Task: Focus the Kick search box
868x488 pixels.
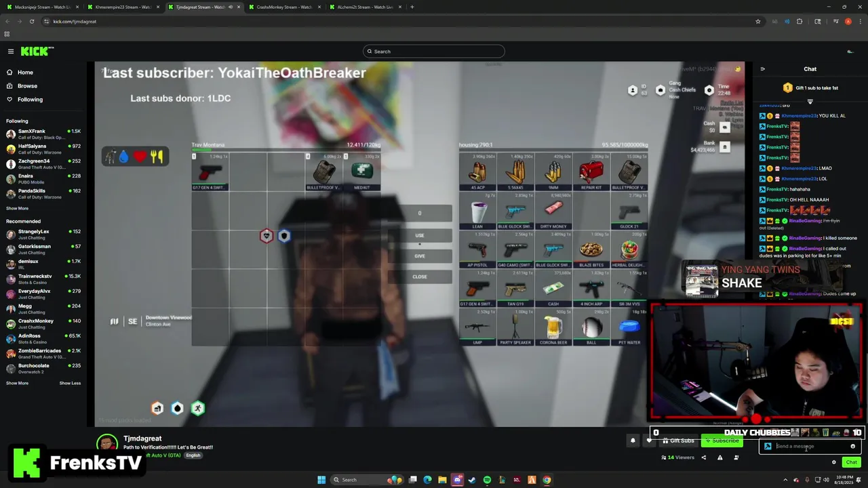Action: pos(434,52)
